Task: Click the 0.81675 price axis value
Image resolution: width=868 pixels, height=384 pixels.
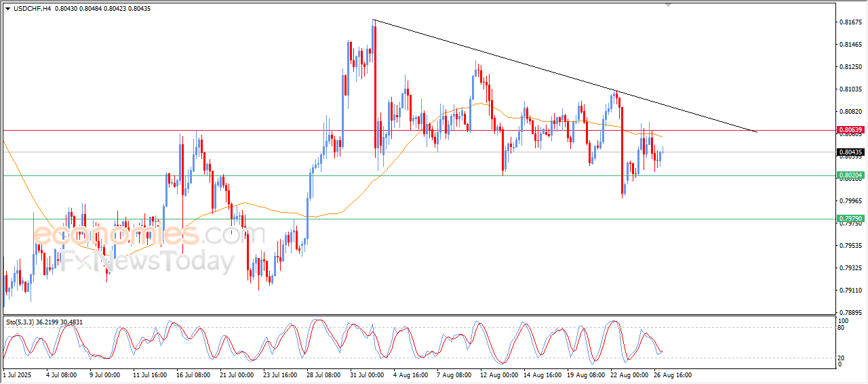Action: 850,22
